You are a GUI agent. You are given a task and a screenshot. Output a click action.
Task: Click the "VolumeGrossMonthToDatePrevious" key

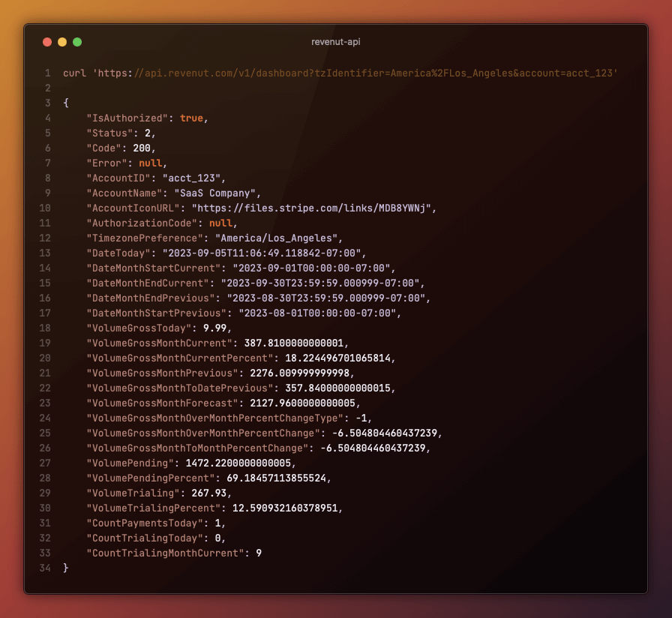(179, 388)
